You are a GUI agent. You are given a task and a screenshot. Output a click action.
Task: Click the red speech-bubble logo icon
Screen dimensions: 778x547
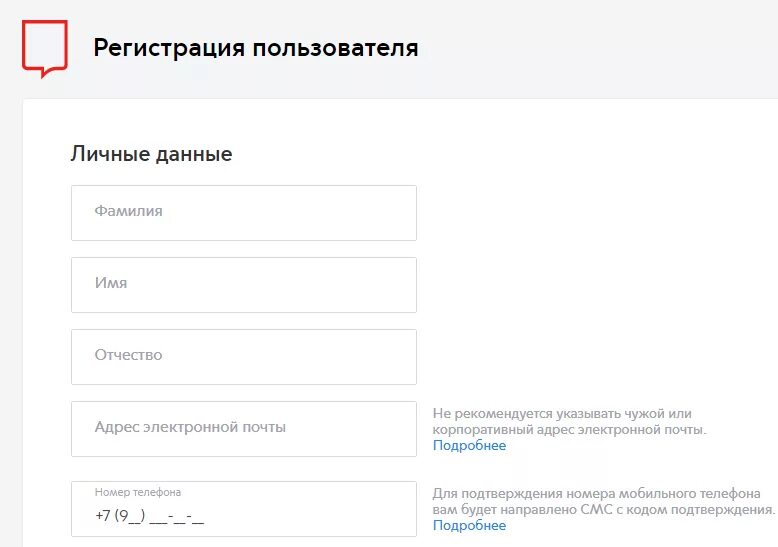(45, 47)
